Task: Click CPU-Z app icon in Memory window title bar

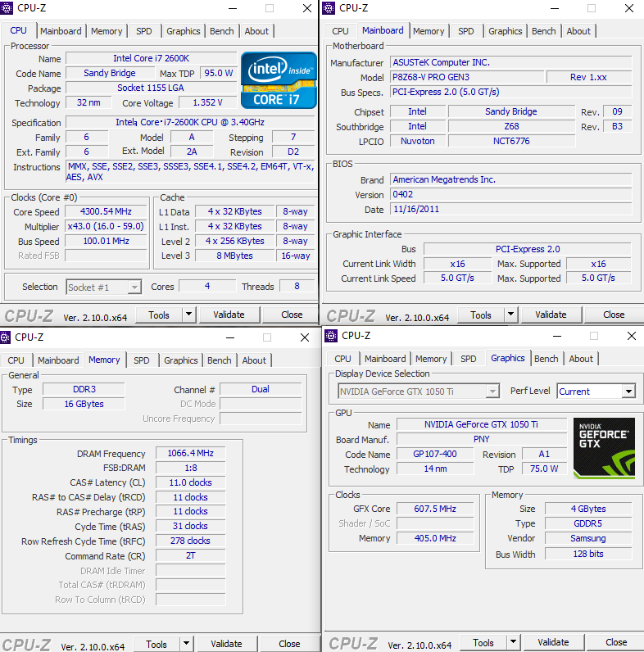Action: (5, 337)
